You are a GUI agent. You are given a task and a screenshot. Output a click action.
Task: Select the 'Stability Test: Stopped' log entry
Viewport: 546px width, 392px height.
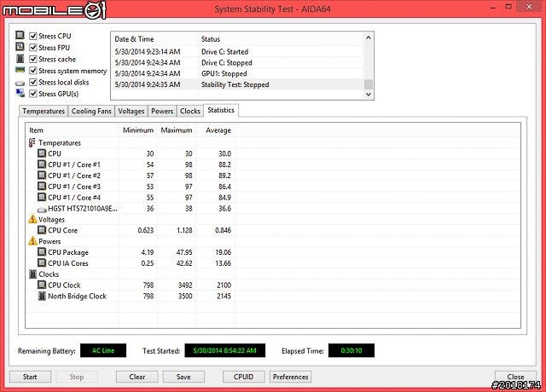point(238,84)
